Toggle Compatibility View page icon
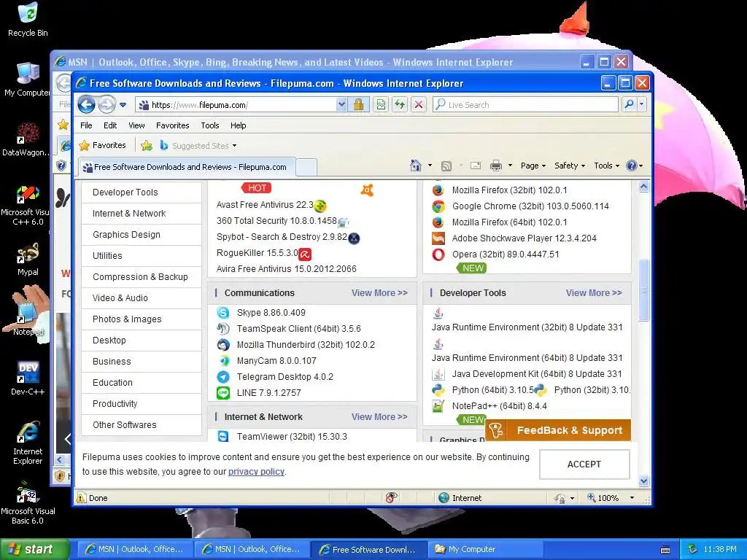Screen dimensions: 747x560 381,104
